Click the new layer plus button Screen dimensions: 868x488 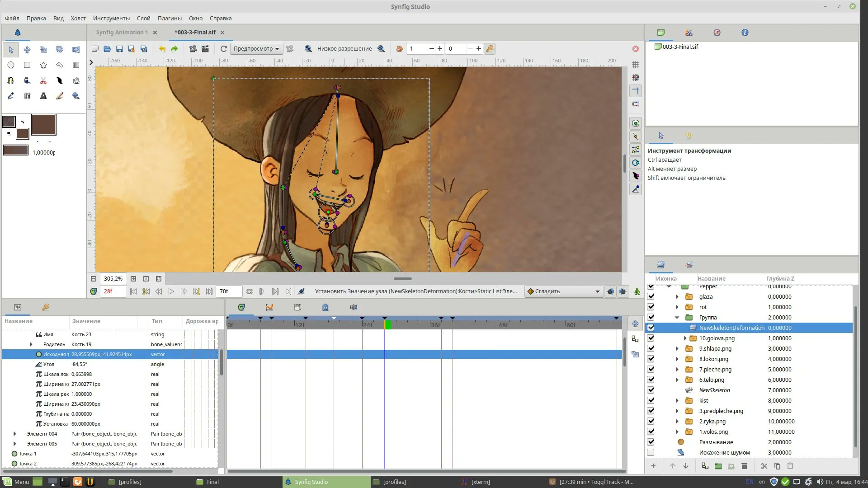tap(653, 466)
